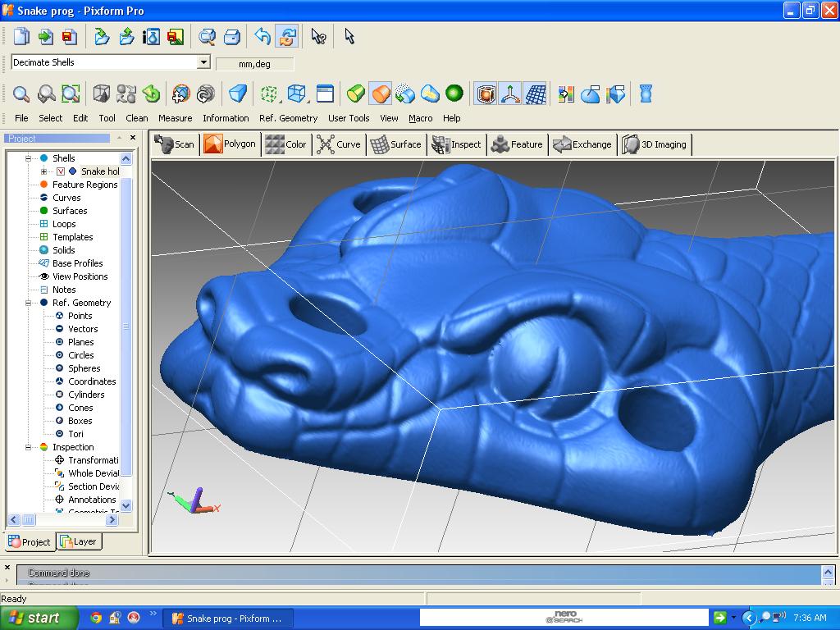Collapse the Ref. Geometry tree node
The image size is (840, 630).
[29, 303]
